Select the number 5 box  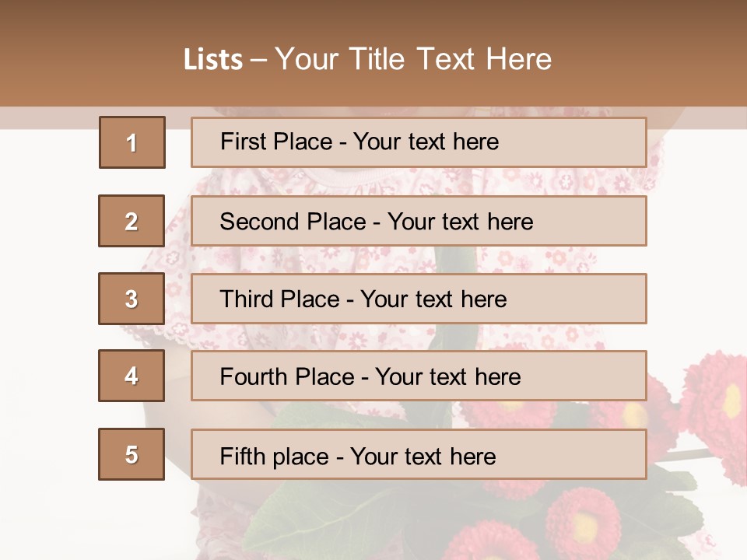pyautogui.click(x=132, y=454)
